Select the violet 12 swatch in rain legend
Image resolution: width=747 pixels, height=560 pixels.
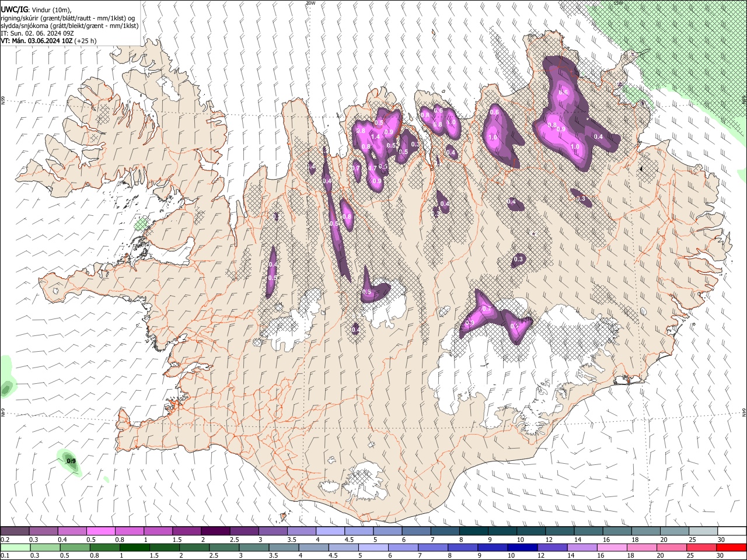pyautogui.click(x=552, y=547)
